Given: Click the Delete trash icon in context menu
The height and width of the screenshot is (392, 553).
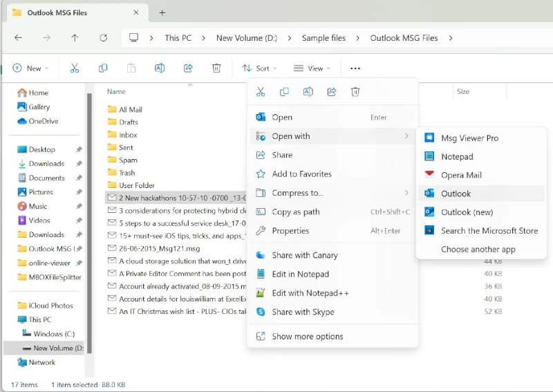Looking at the screenshot, I should tap(355, 92).
